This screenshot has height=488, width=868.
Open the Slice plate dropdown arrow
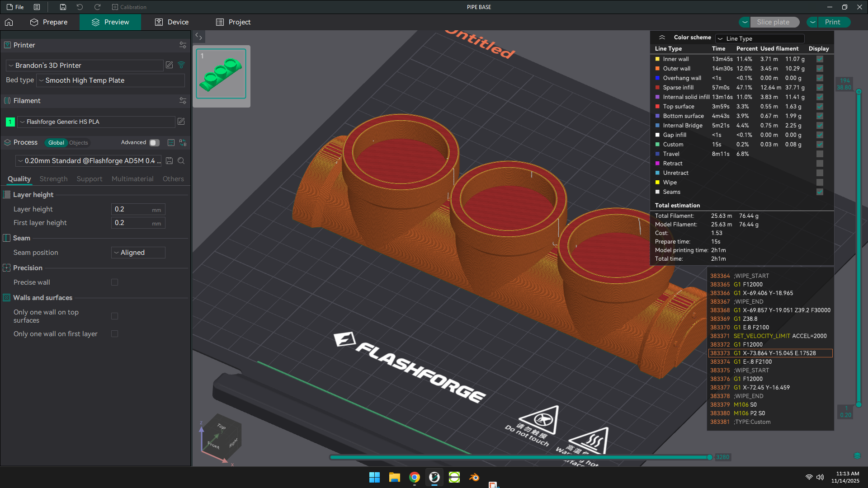[x=745, y=22]
